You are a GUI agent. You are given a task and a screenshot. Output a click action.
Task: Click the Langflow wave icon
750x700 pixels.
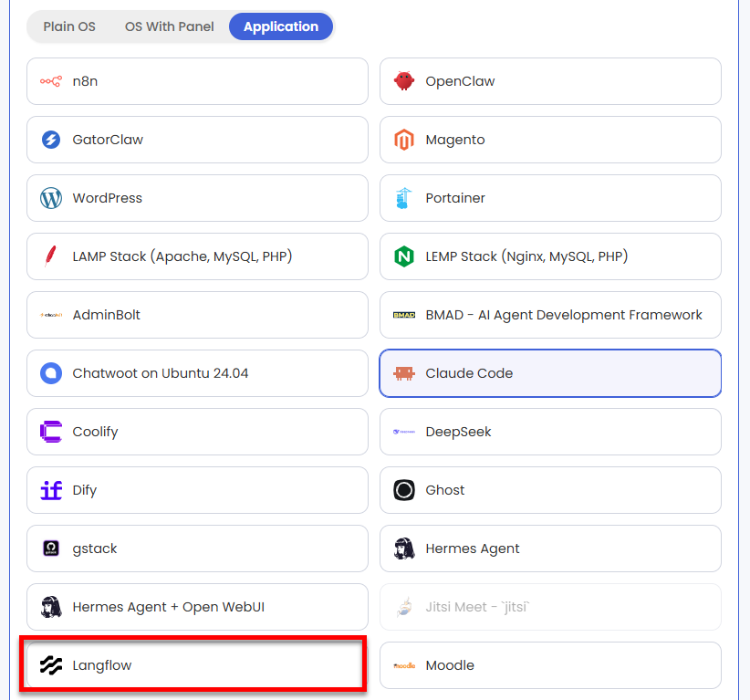point(51,665)
